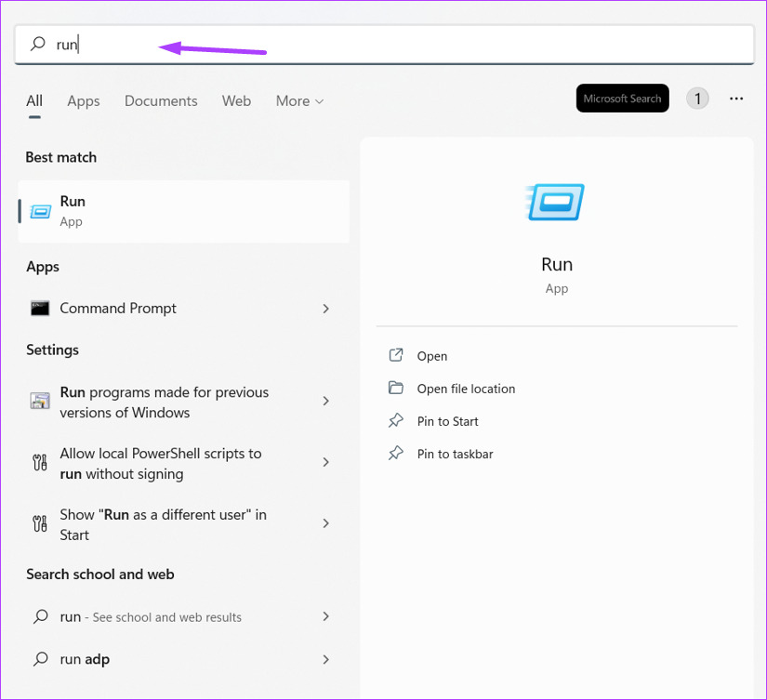The width and height of the screenshot is (767, 700).
Task: Switch to the All tab
Action: 34,100
